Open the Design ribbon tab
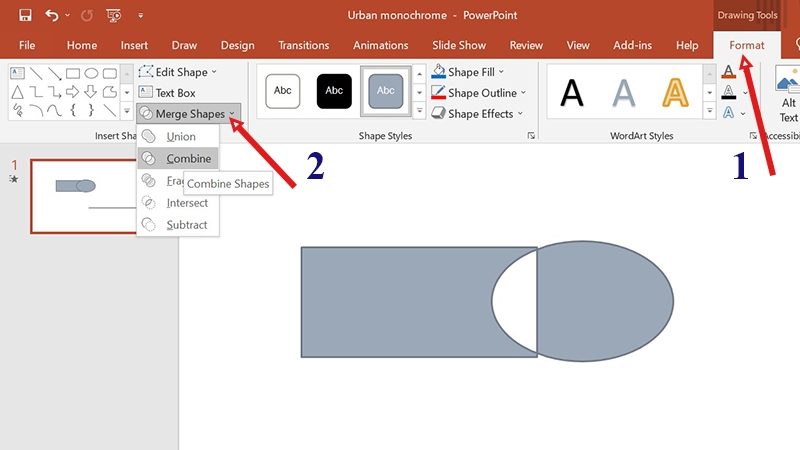800x450 pixels. click(237, 45)
